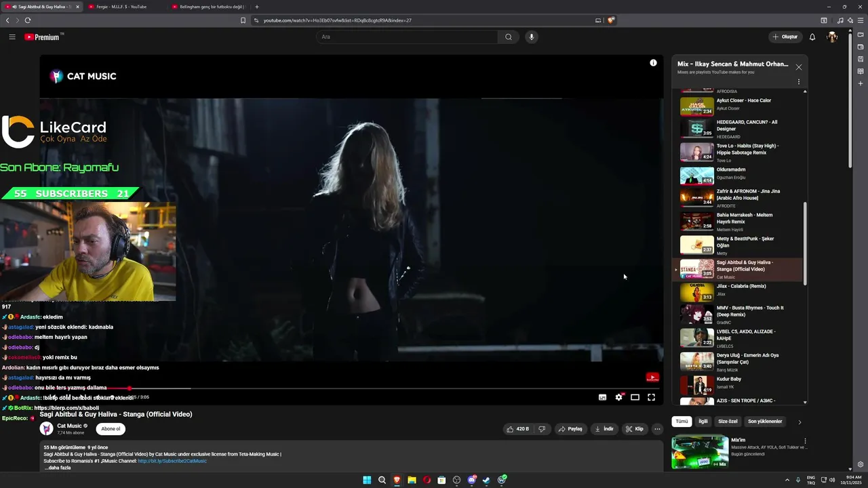Open the YouTube hamburger guide menu

(12, 37)
